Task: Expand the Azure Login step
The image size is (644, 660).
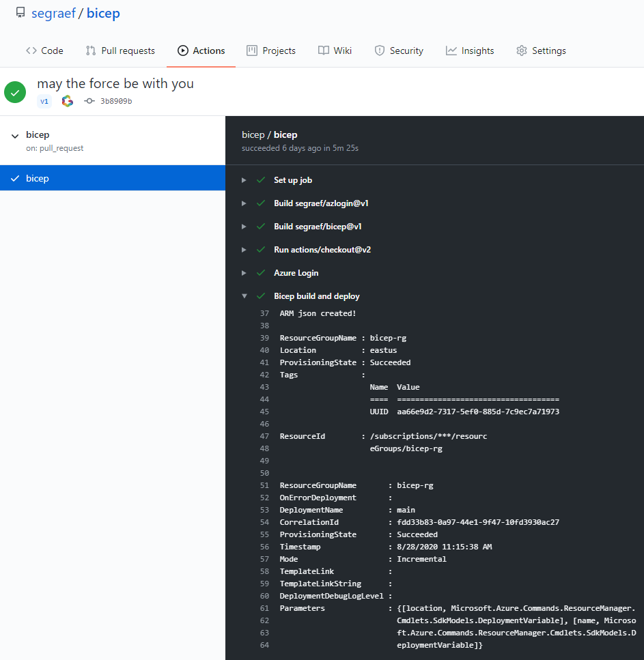Action: pyautogui.click(x=244, y=273)
